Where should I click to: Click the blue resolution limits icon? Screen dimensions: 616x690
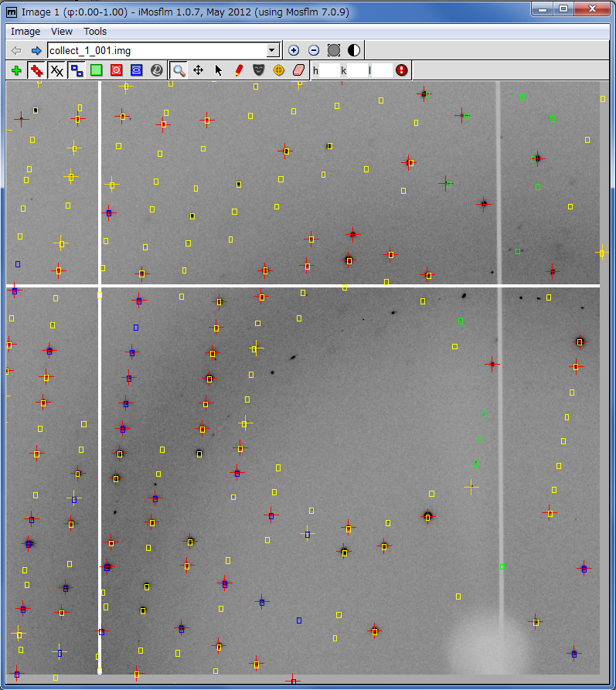tap(137, 70)
